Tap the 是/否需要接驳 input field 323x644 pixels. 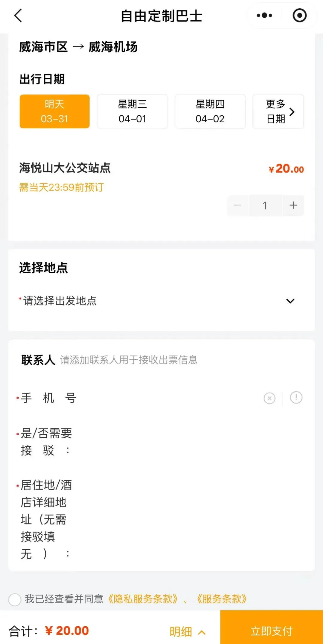tap(185, 442)
